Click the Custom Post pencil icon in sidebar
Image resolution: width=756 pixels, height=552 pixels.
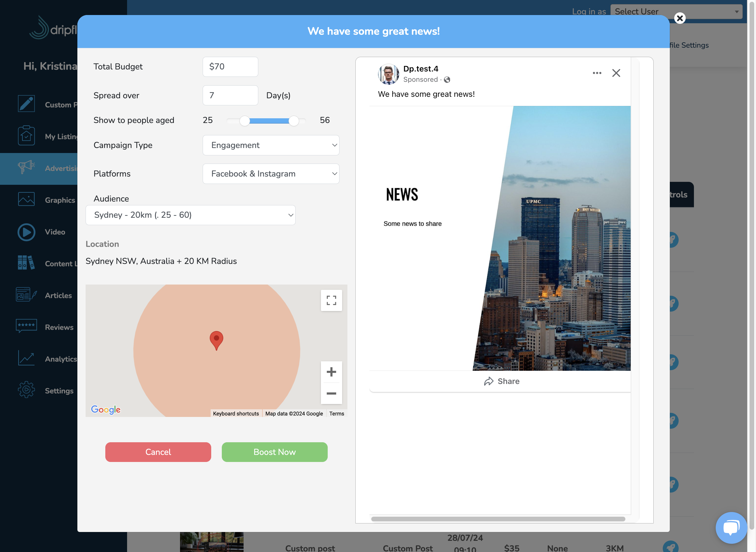(x=26, y=104)
